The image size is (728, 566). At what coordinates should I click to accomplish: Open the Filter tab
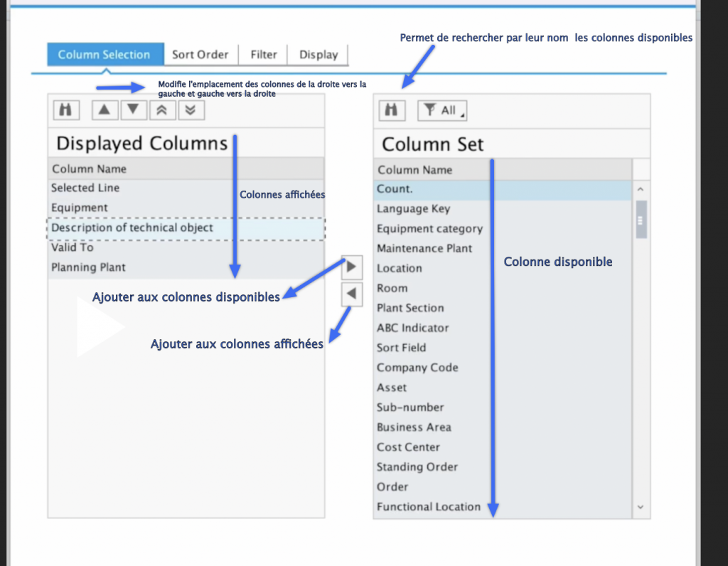click(264, 55)
